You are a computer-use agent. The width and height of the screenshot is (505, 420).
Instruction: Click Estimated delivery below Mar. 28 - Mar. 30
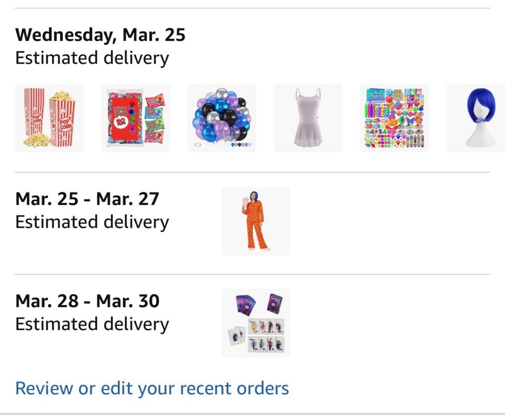[92, 324]
